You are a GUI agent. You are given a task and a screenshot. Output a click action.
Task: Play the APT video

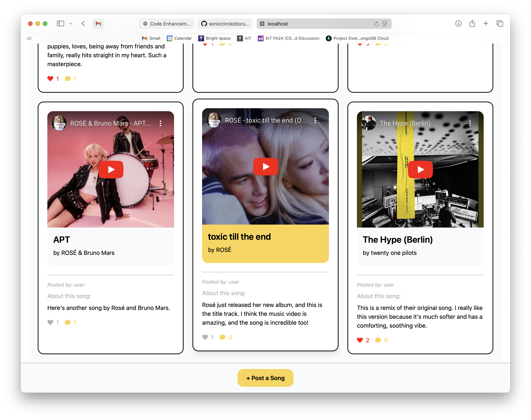click(111, 169)
